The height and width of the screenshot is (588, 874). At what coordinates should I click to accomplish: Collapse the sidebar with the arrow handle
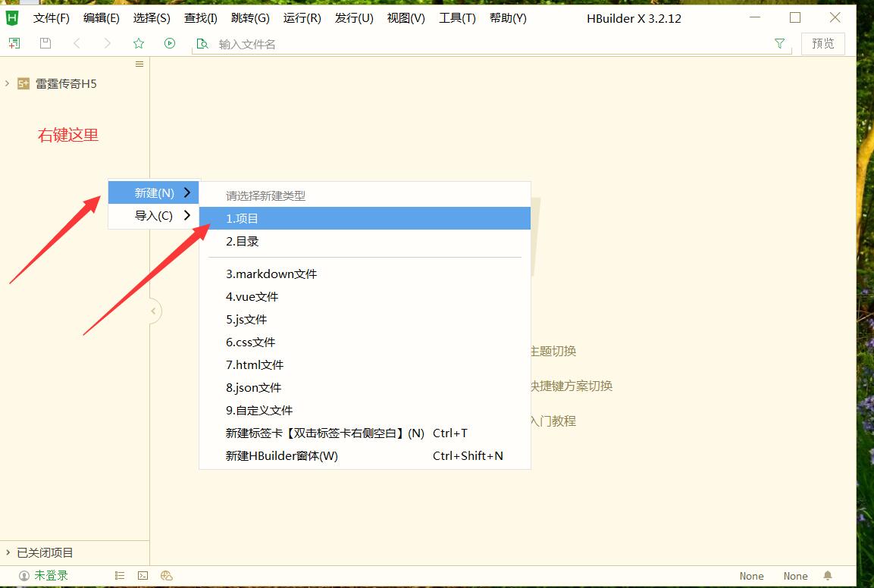[153, 311]
